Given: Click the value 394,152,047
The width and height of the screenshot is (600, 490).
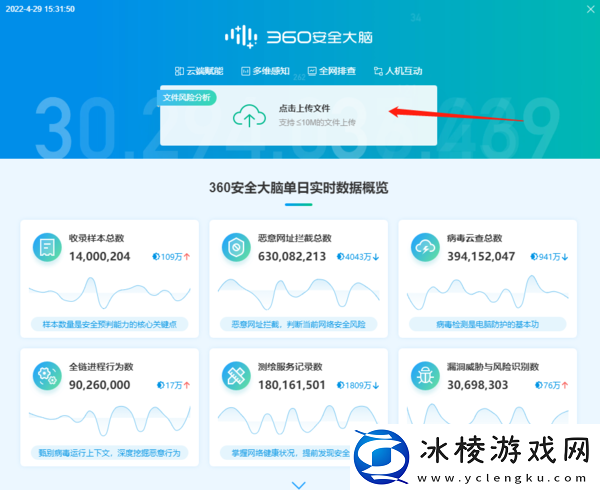Looking at the screenshot, I should click(481, 256).
